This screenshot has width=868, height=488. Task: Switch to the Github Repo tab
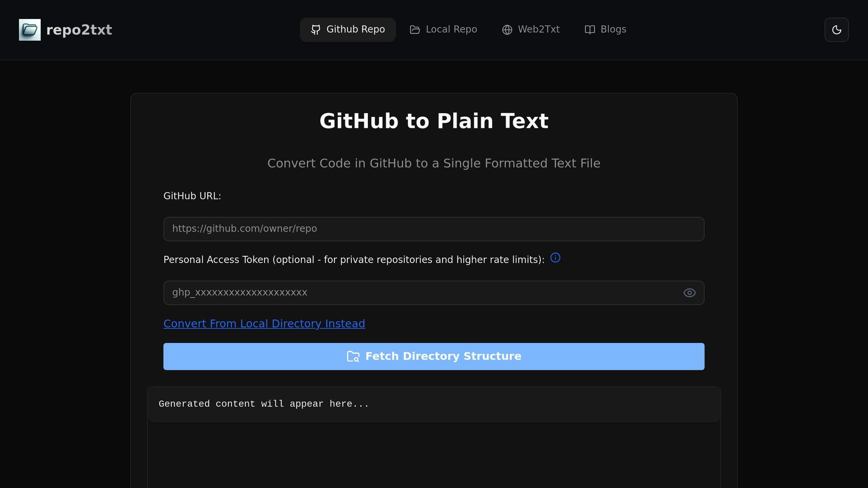point(348,30)
